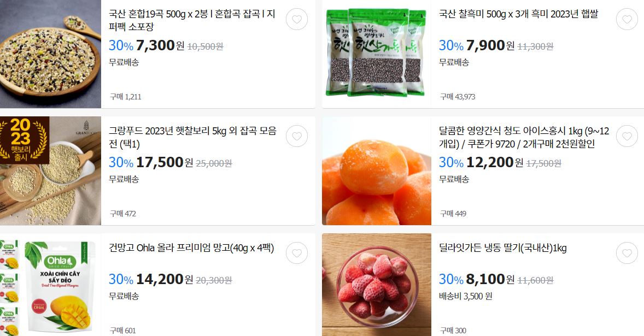This screenshot has height=336, width=644.
Task: Select the 14,200원 mango price text
Action: coord(165,279)
